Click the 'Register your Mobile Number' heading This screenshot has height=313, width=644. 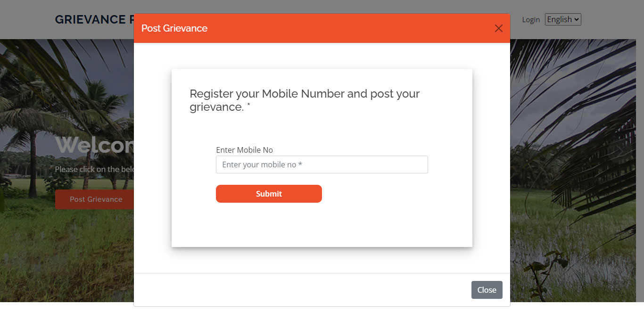[304, 94]
